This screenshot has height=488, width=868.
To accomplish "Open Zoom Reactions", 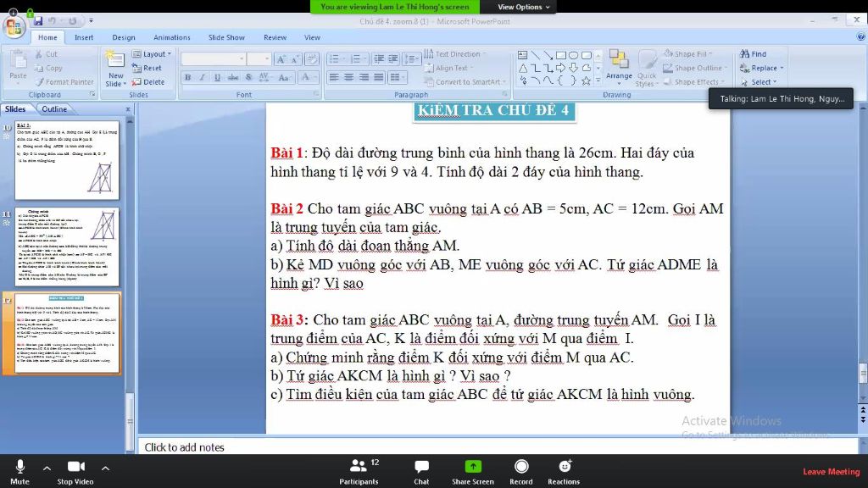I will 564,472.
